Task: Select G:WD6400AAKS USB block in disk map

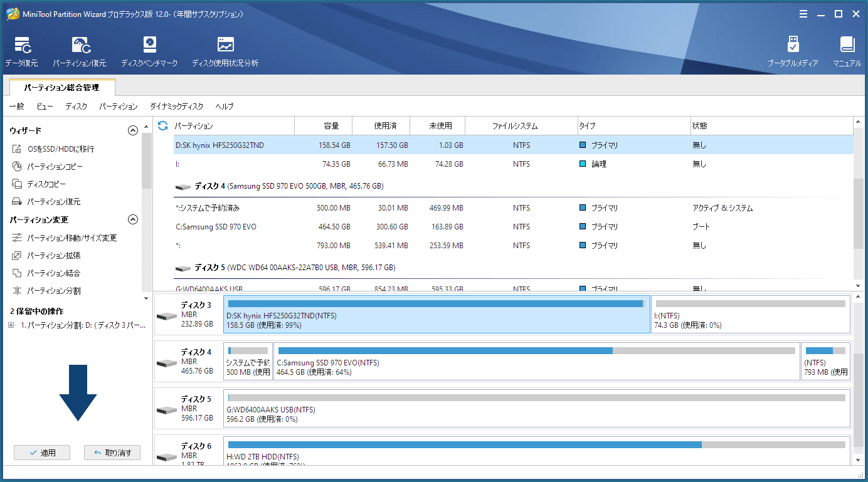Action: coord(537,408)
